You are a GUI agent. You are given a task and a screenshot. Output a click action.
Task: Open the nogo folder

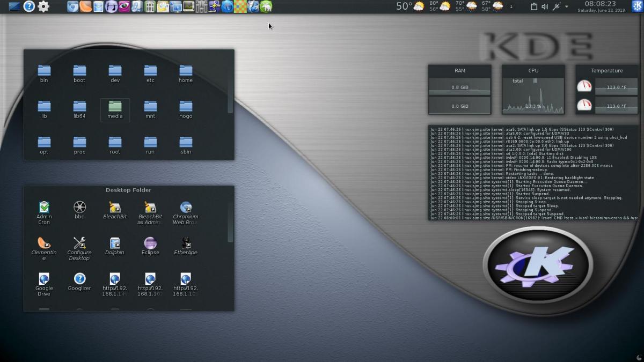[x=186, y=110]
